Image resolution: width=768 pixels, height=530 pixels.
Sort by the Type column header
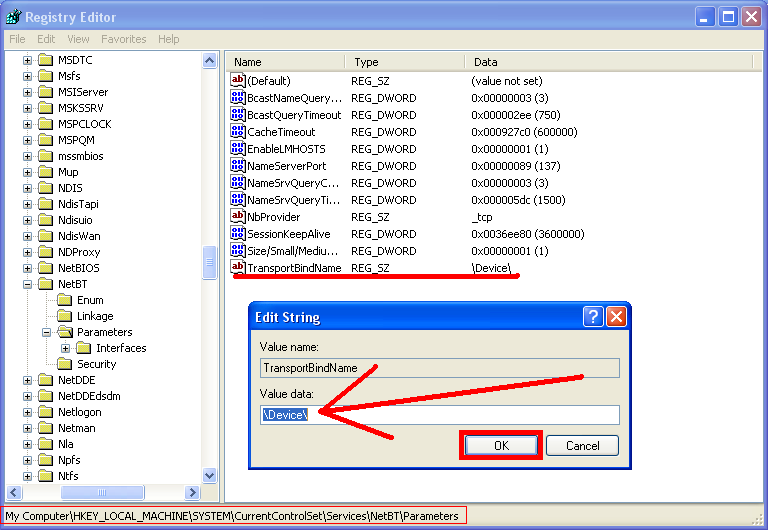[405, 62]
